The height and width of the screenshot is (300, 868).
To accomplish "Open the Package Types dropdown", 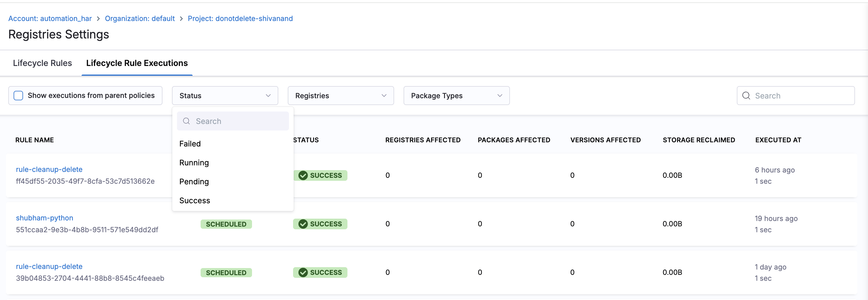I will pos(456,96).
